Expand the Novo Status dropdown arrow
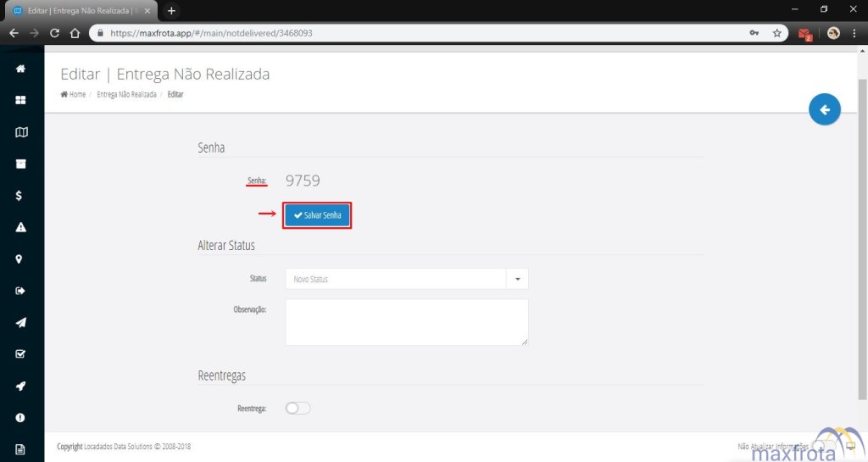Viewport: 868px width, 462px height. pyautogui.click(x=517, y=279)
